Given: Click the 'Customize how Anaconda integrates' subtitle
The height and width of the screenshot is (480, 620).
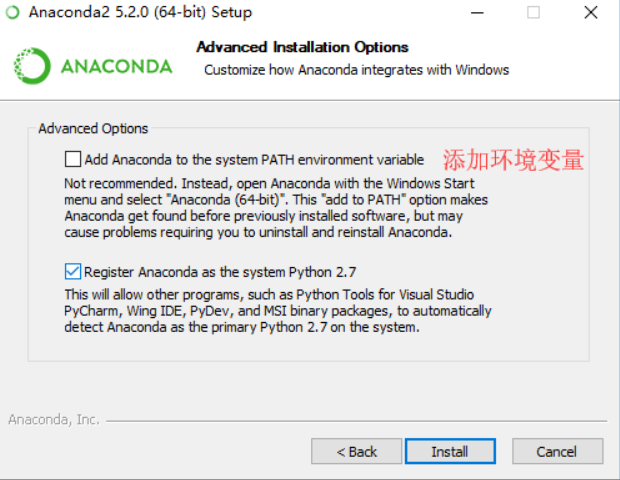Looking at the screenshot, I should [356, 70].
